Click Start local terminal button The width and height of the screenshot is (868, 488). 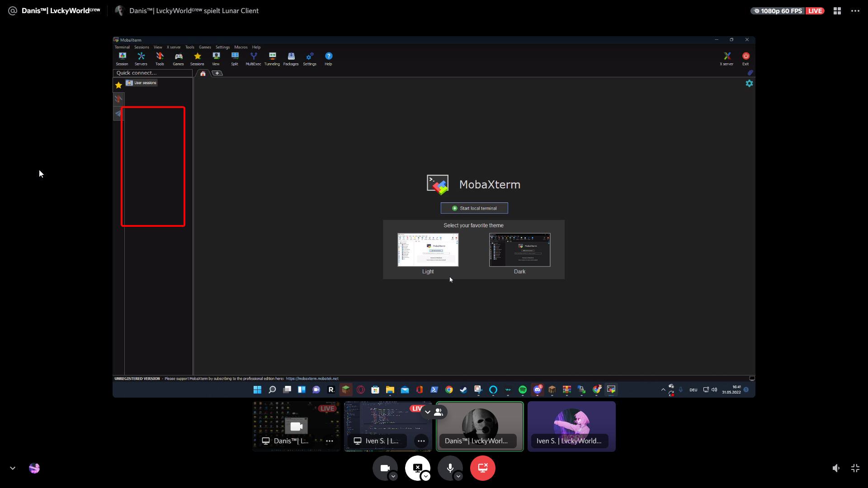(x=474, y=208)
